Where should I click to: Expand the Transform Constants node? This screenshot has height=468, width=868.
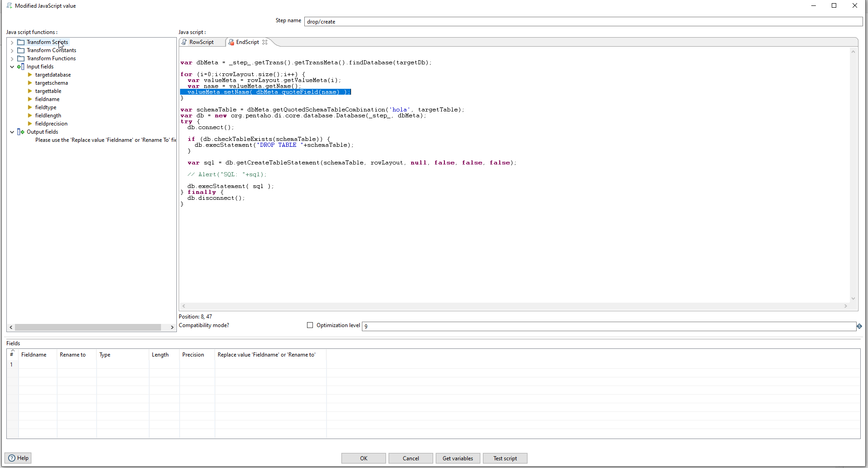[x=11, y=50]
